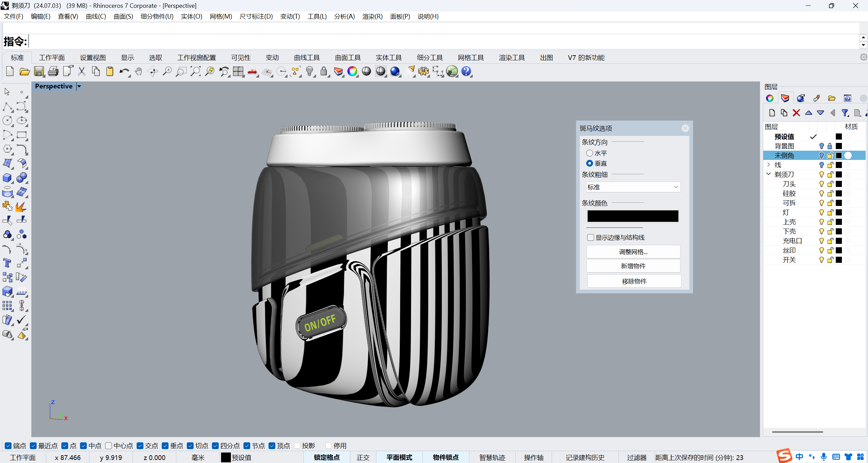Enable 显示边缘与结构线 checkbox
Viewport: 868px width, 463px height.
click(591, 237)
